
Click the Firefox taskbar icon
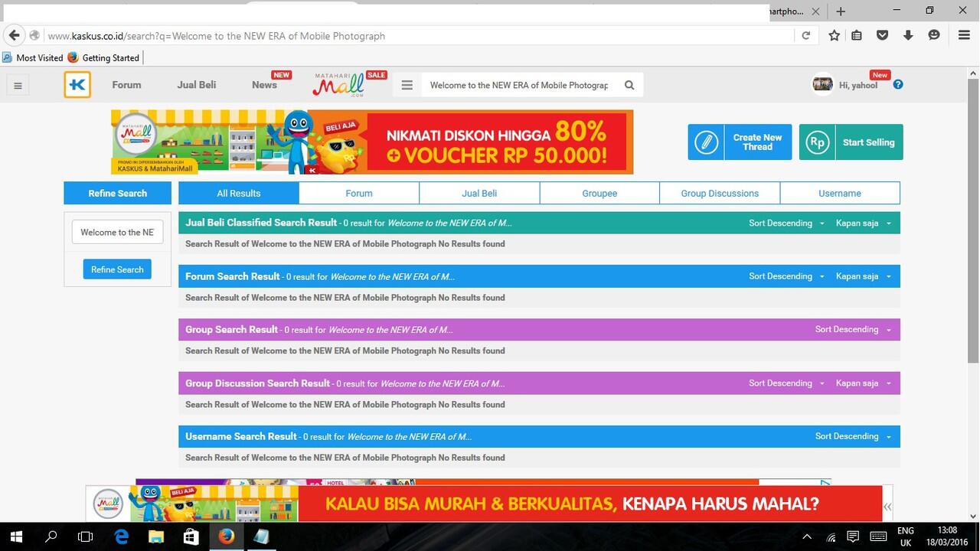point(226,536)
